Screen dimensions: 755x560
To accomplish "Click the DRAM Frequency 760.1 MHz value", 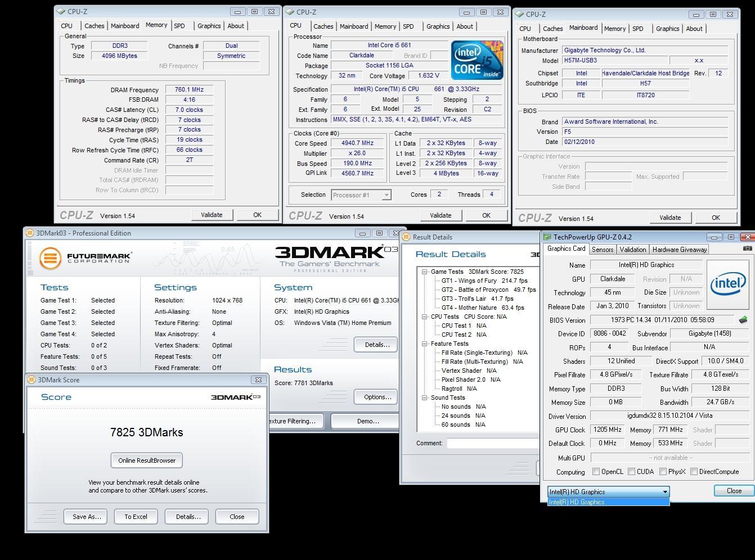I will tap(189, 89).
